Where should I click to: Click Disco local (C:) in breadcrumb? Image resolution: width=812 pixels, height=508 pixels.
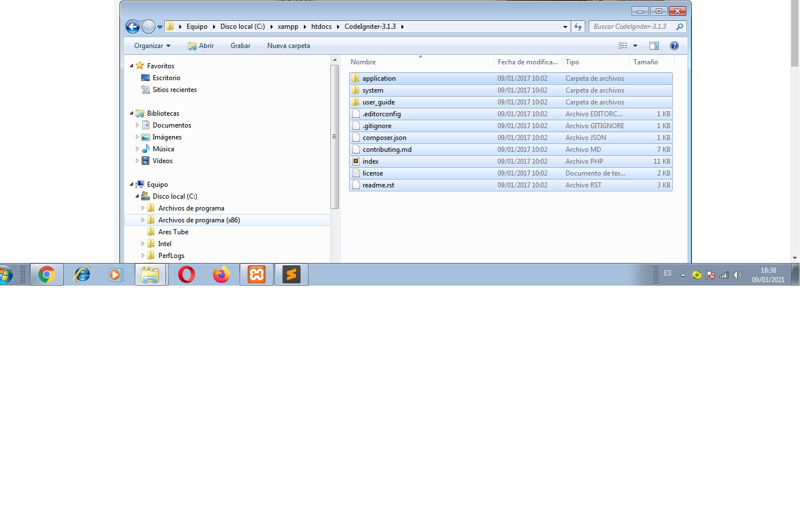242,27
